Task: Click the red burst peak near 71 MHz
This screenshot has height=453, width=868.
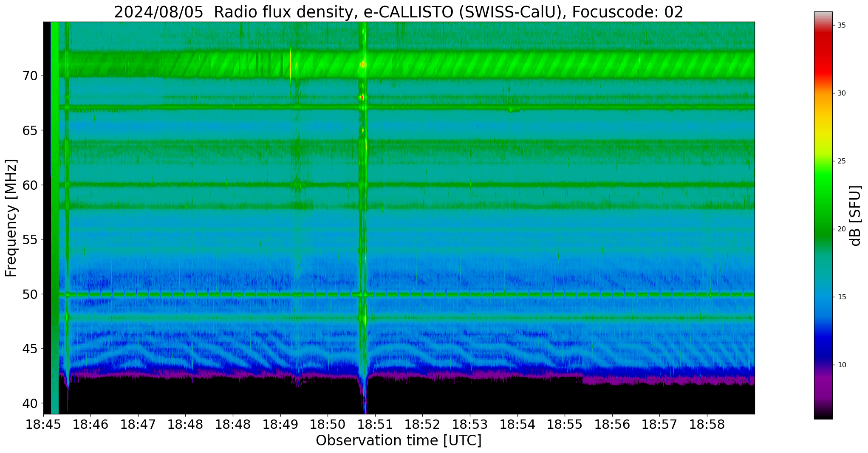Action: tap(363, 65)
